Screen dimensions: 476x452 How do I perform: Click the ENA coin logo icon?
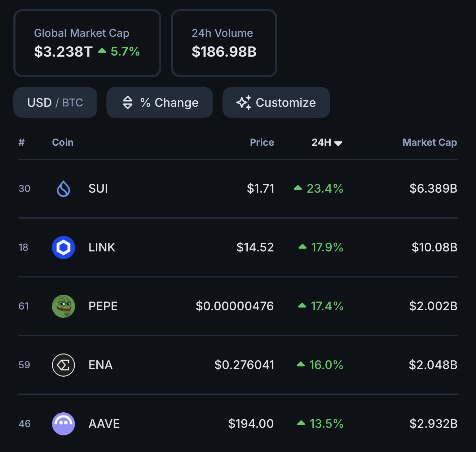coord(63,365)
